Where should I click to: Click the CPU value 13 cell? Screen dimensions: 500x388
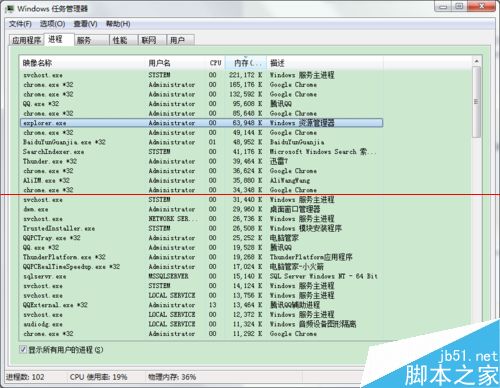(x=213, y=305)
